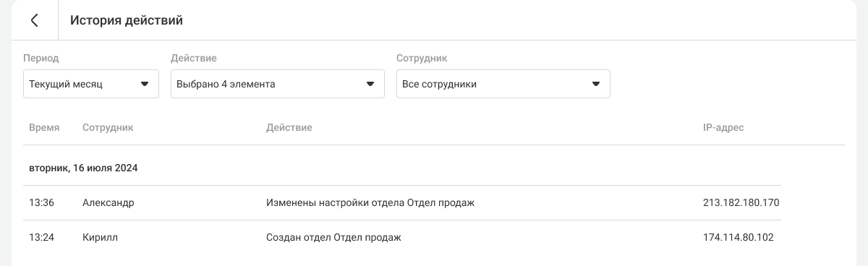Screen dimensions: 868x266
Task: Select the Сотрудник column header in the table
Action: (108, 127)
